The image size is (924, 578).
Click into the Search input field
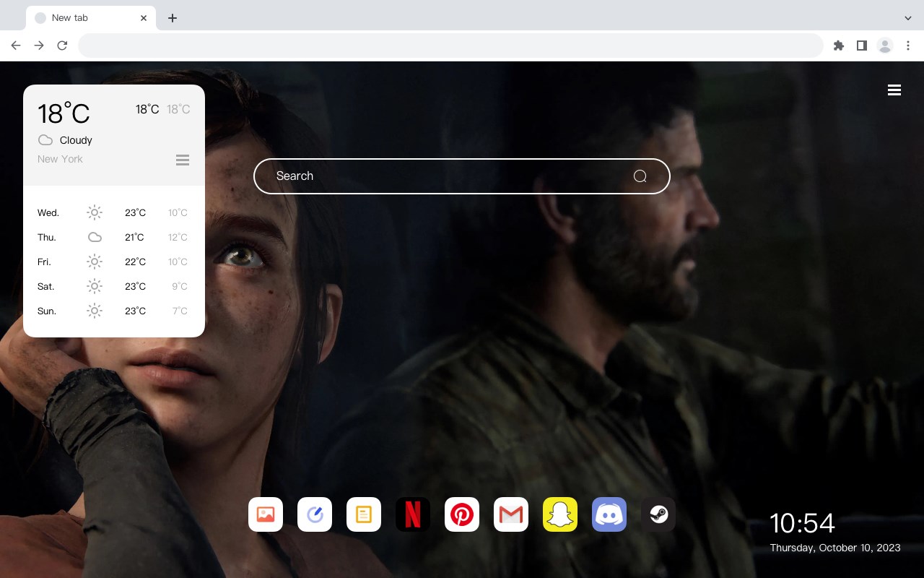coord(462,176)
